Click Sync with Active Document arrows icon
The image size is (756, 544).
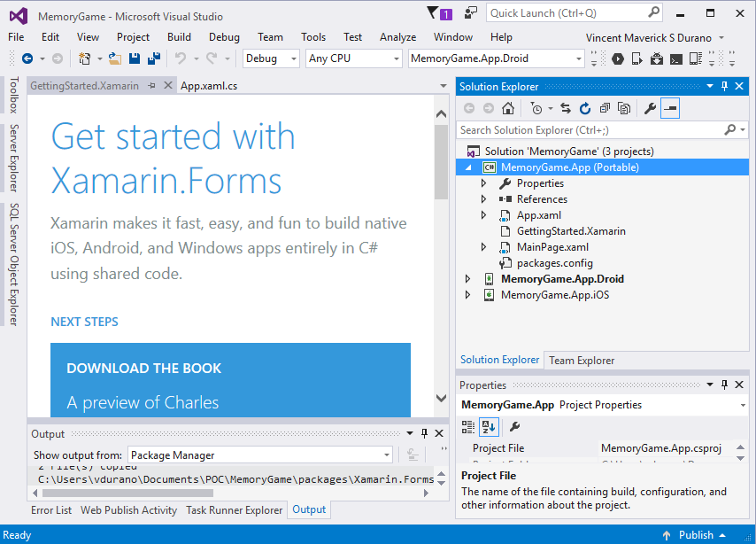tap(566, 108)
